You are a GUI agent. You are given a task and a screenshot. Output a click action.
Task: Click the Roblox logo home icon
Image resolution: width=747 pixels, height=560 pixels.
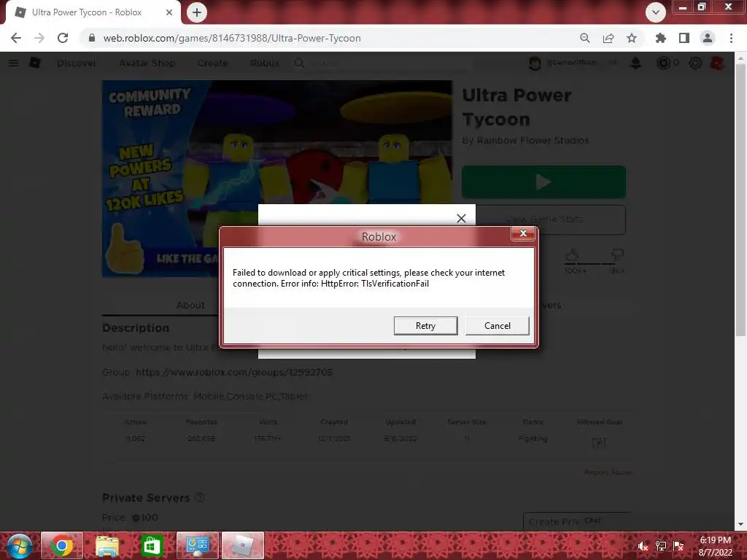click(35, 63)
